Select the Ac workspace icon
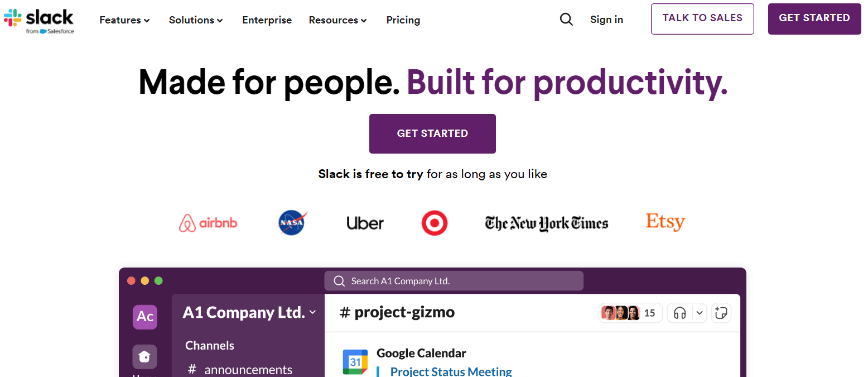Viewport: 868px width, 377px height. click(144, 317)
